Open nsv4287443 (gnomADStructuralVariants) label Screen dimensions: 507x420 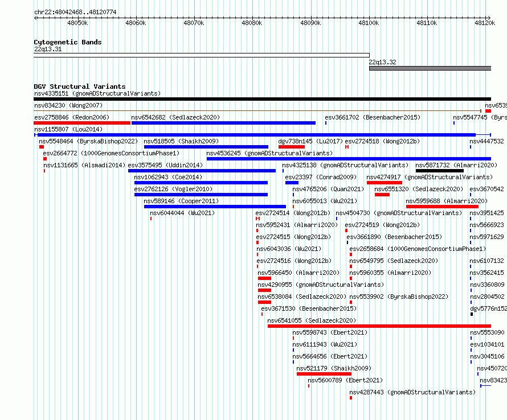coord(412,393)
